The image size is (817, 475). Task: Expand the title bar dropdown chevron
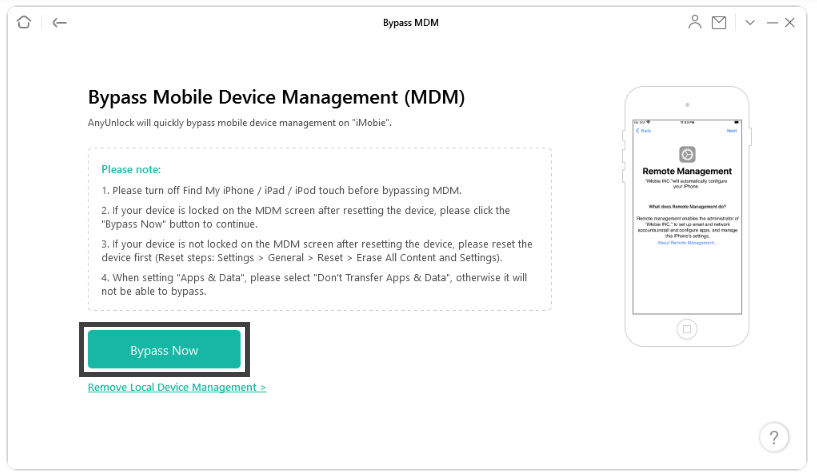pyautogui.click(x=750, y=22)
